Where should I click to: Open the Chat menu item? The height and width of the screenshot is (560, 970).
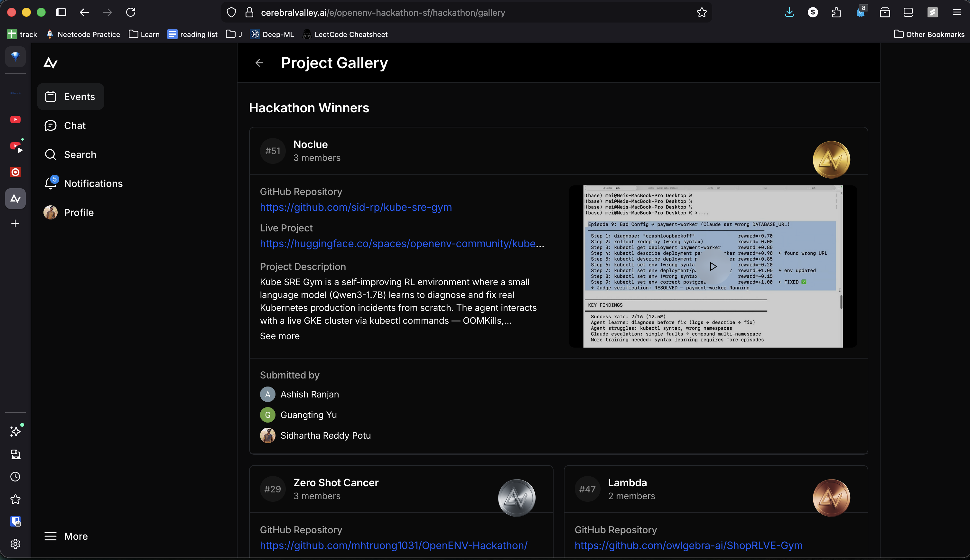click(x=65, y=126)
